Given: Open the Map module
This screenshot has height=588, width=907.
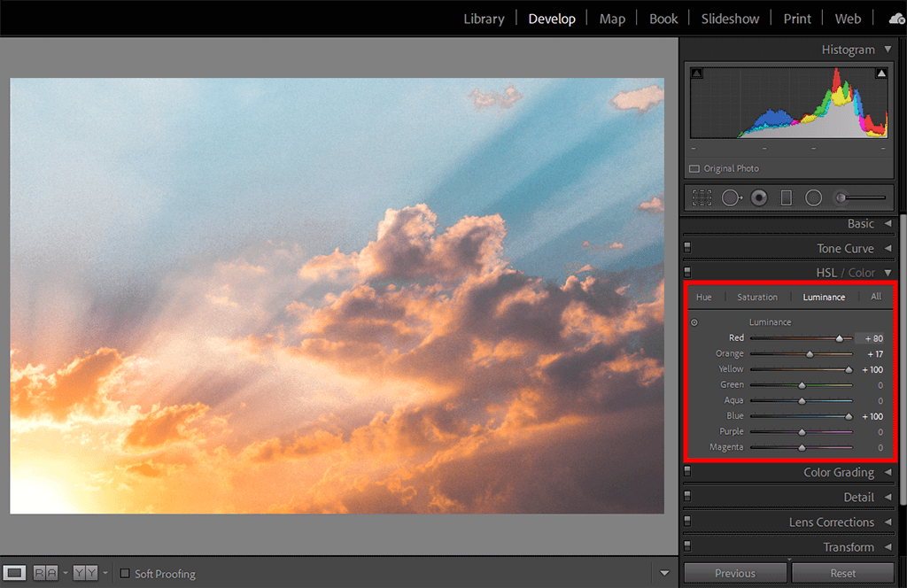Looking at the screenshot, I should [x=612, y=19].
